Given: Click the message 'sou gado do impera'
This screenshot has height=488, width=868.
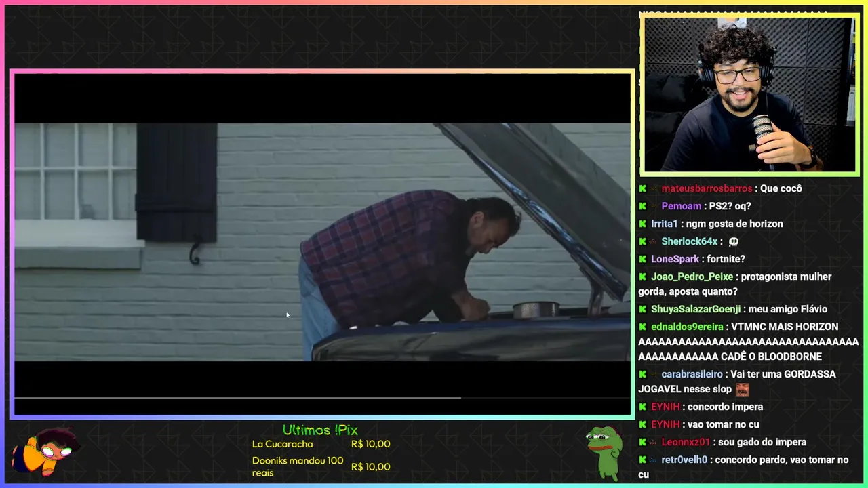Looking at the screenshot, I should point(763,442).
